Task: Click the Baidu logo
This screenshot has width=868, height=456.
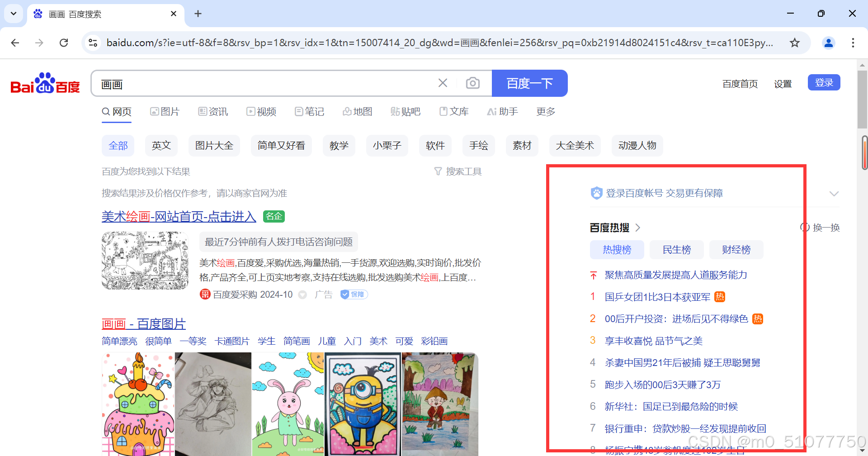Action: (45, 83)
